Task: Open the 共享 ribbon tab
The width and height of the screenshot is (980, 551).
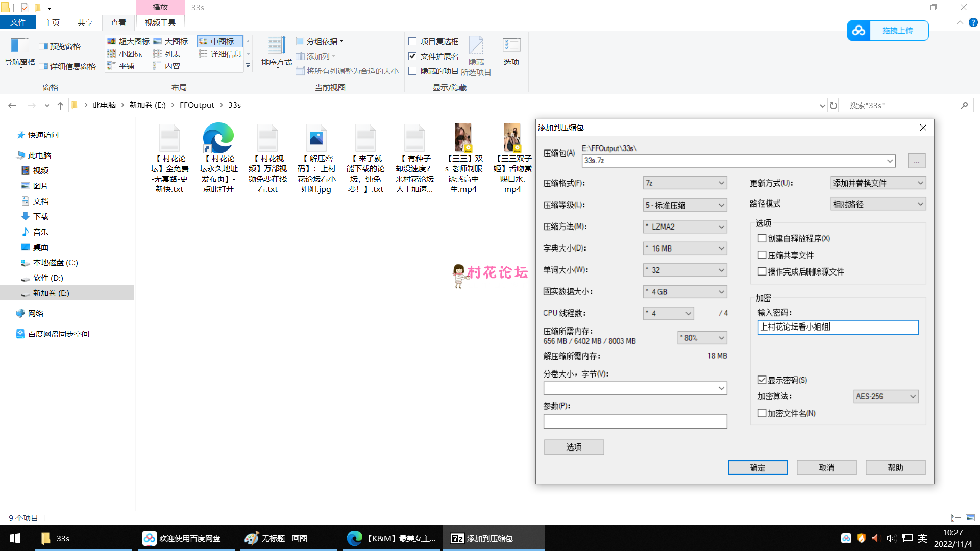Action: point(85,23)
